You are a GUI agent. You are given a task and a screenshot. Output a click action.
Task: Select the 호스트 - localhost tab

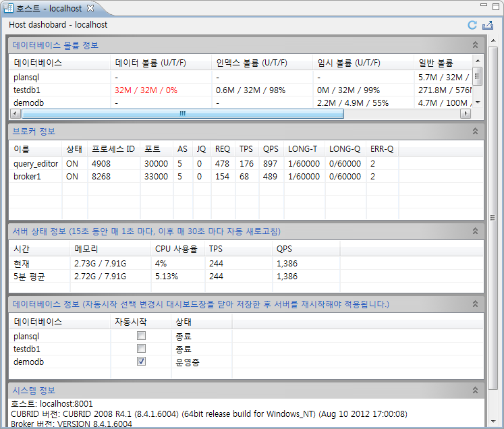49,7
